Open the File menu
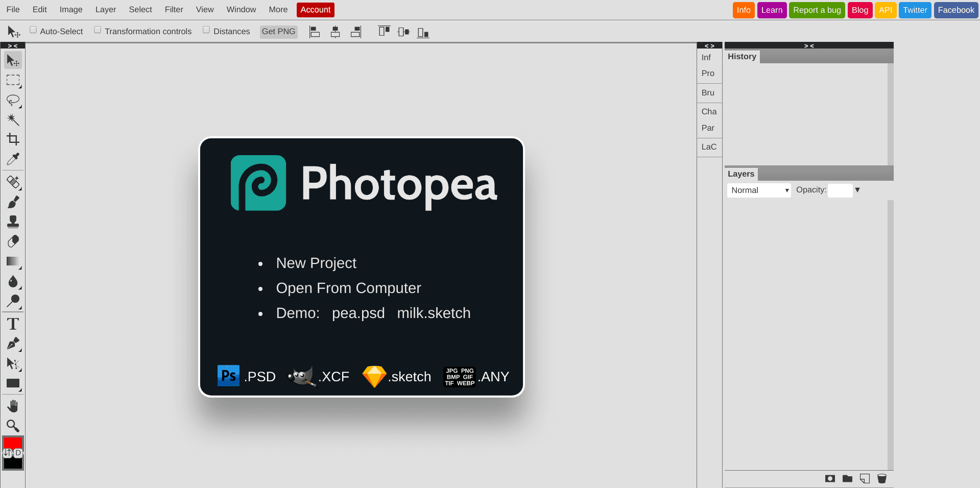This screenshot has height=488, width=980. pyautogui.click(x=13, y=10)
